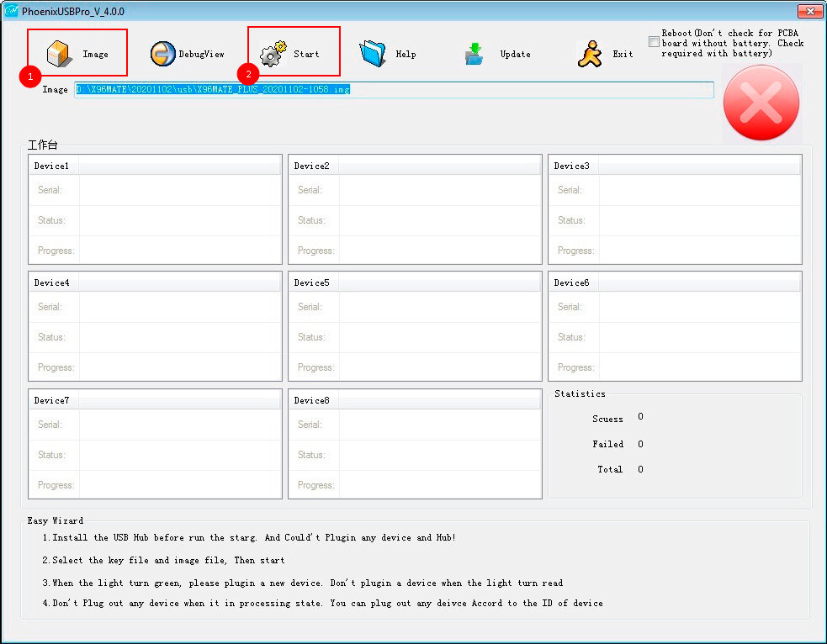Click Device8 Serial row

[x=415, y=425]
